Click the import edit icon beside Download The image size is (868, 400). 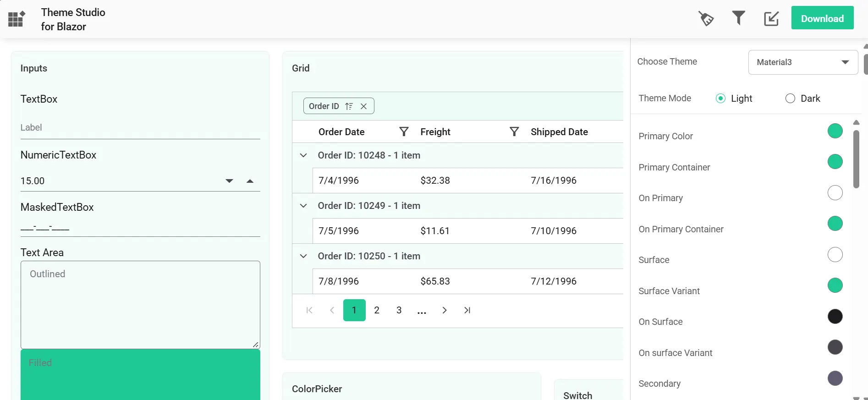(771, 19)
